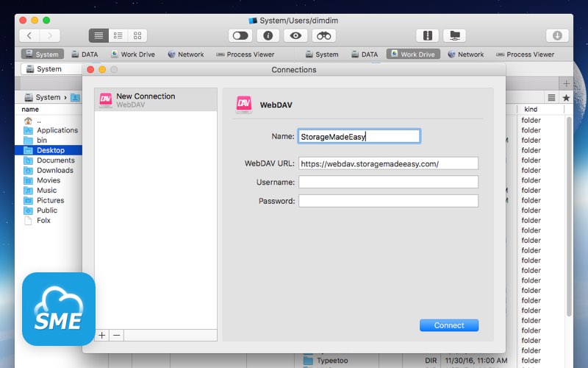
Task: Click the Password input field
Action: 388,201
